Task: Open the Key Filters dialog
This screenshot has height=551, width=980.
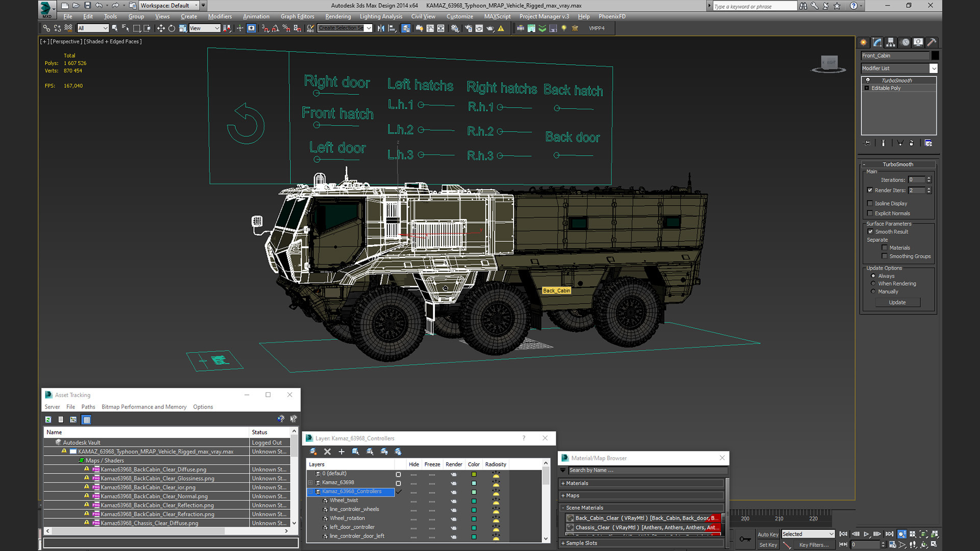Action: (x=814, y=545)
